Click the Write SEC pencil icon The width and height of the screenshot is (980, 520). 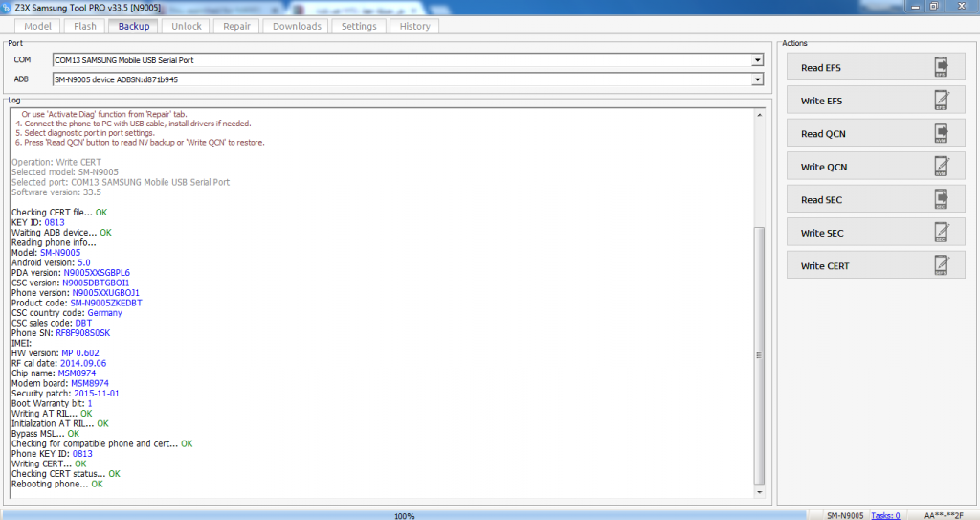pos(941,233)
